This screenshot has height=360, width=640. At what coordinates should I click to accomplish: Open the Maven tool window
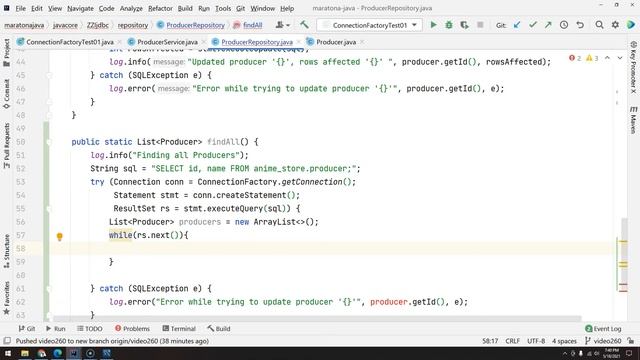(x=633, y=120)
